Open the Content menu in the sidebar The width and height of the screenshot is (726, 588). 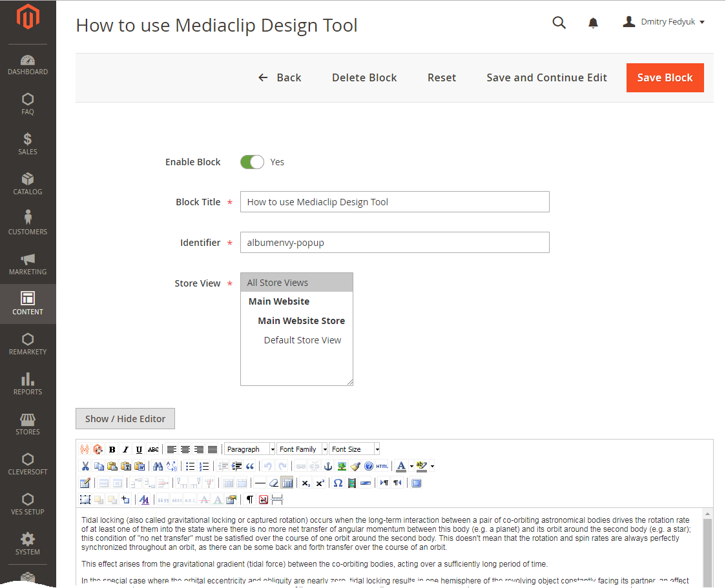tap(28, 303)
